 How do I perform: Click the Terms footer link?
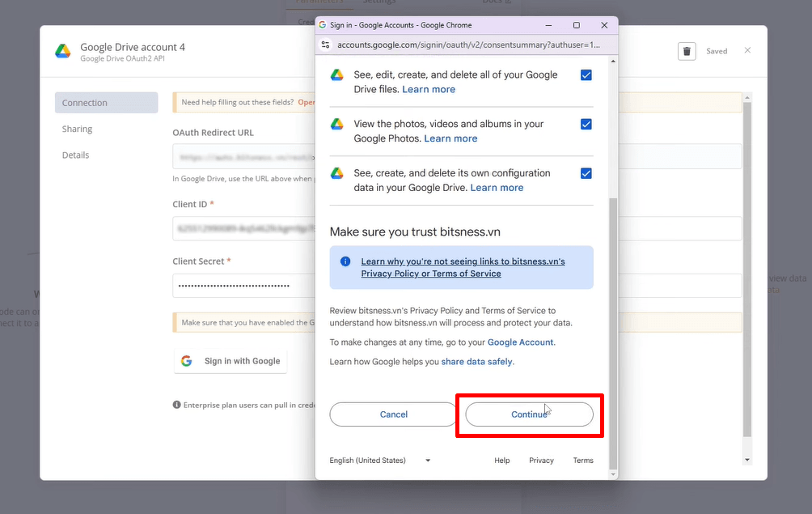pos(583,460)
